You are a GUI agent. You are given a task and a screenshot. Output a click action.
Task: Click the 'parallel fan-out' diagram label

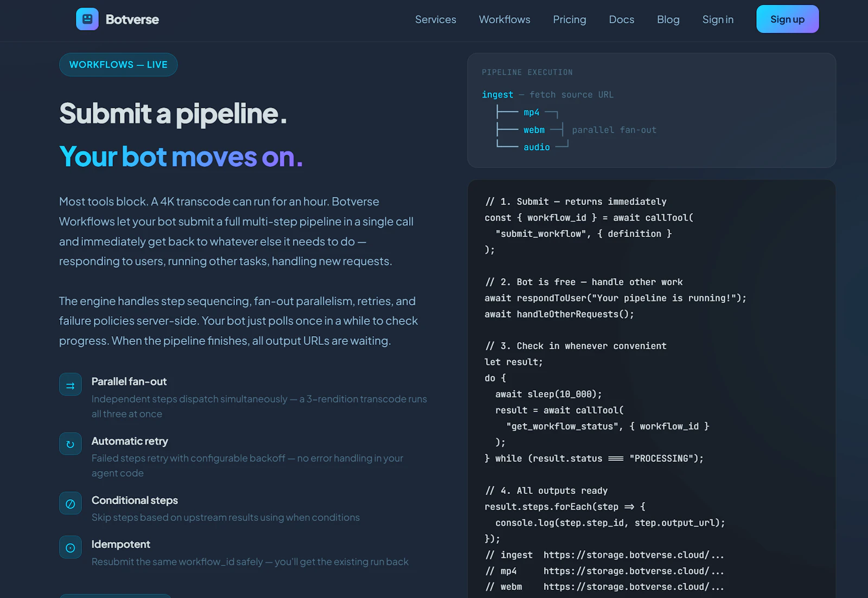tap(614, 130)
